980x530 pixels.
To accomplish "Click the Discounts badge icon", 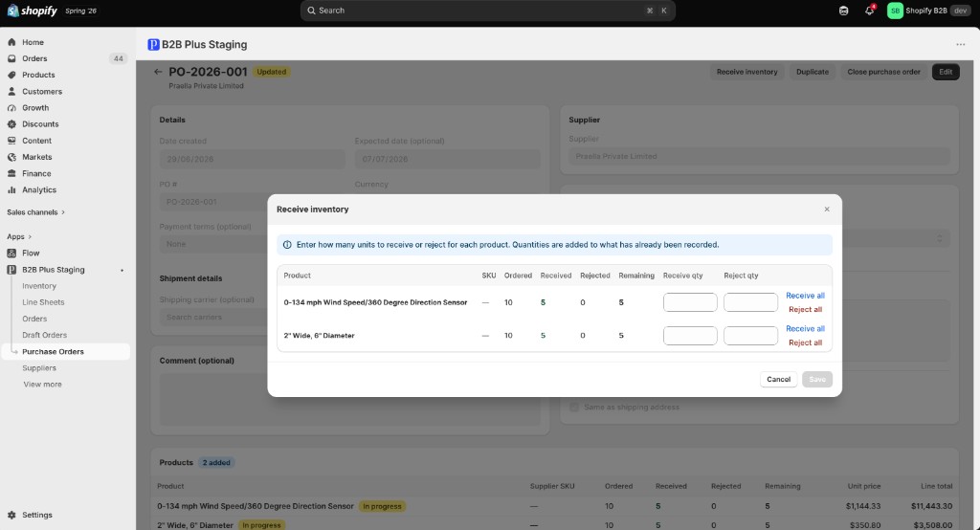I will (x=11, y=123).
